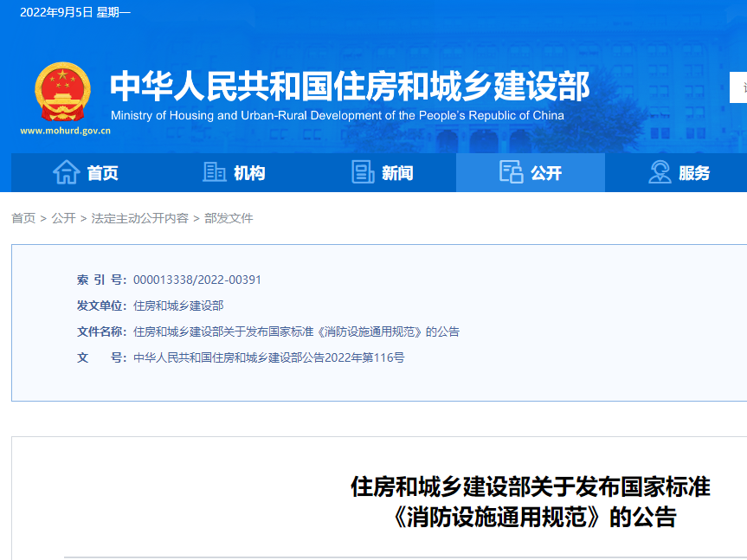Click the date text 2022年9月5日 星期一
Image resolution: width=747 pixels, height=560 pixels.
click(x=75, y=12)
